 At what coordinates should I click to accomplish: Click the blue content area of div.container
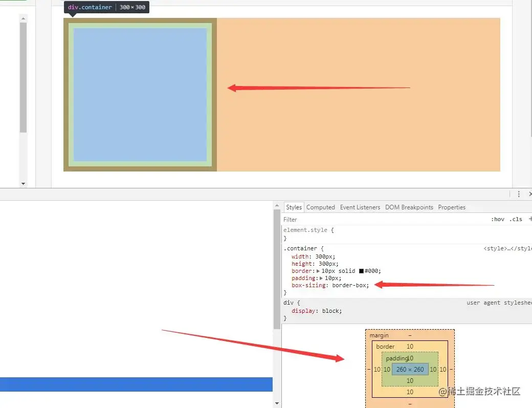click(x=140, y=95)
